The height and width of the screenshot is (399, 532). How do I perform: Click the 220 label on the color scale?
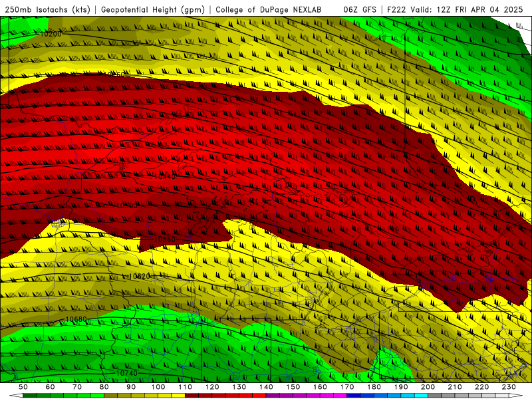coord(481,387)
